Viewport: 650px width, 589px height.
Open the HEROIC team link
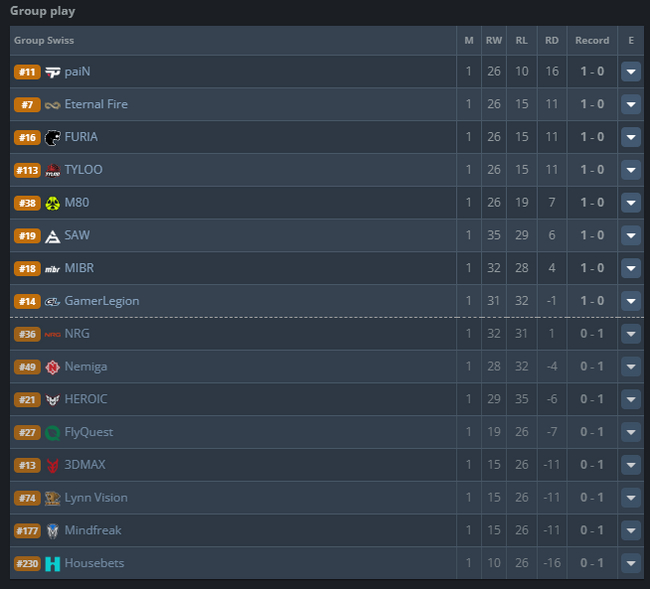86,399
